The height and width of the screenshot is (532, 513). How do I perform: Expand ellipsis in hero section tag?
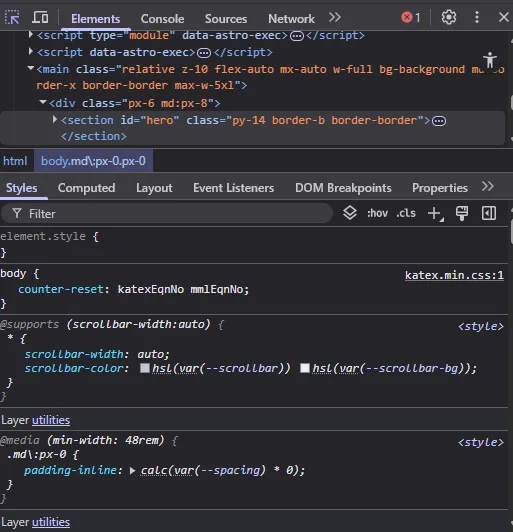click(439, 121)
